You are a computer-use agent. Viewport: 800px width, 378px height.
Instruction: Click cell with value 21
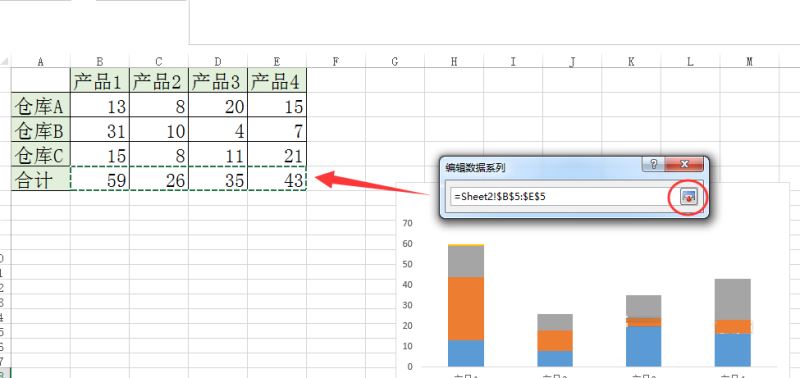coord(277,154)
